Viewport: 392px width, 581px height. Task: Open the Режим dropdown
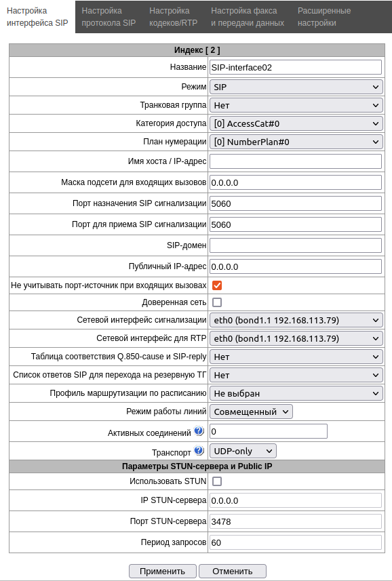pos(296,87)
